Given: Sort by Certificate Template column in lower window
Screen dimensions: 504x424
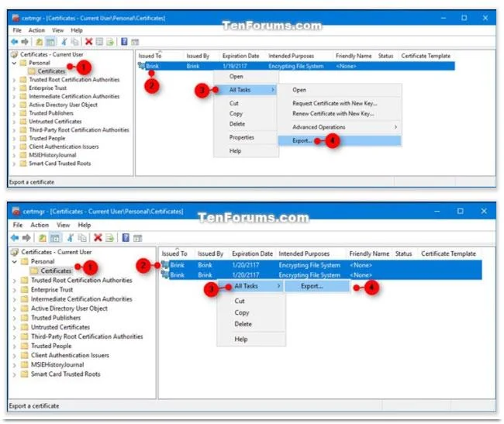Looking at the screenshot, I should [448, 253].
